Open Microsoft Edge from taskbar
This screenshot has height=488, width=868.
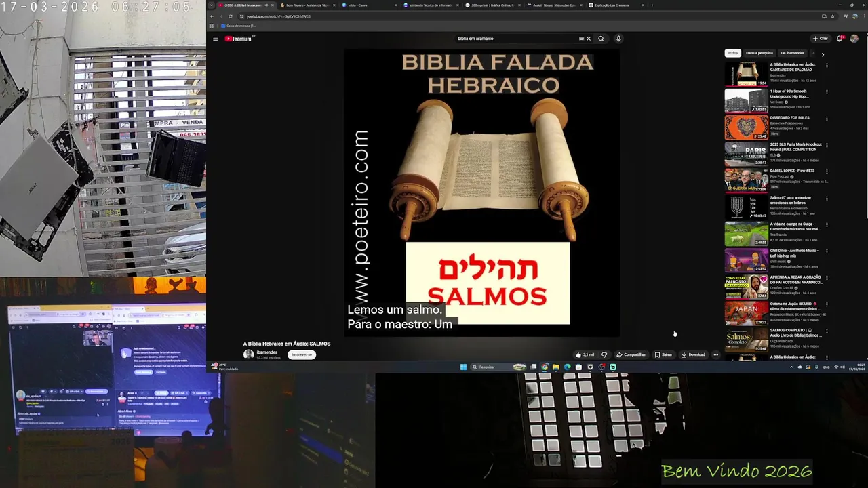(567, 367)
